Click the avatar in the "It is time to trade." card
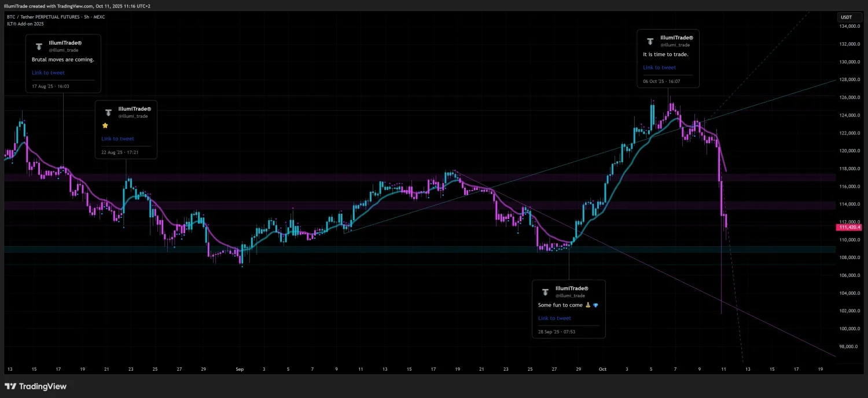The width and height of the screenshot is (868, 398). tap(650, 42)
